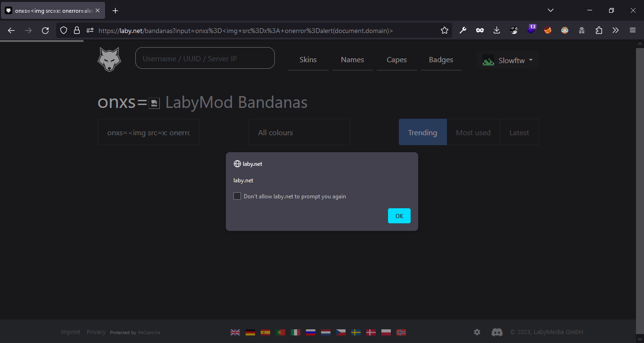The width and height of the screenshot is (644, 343).
Task: Open the wrench developer tools icon
Action: click(463, 30)
